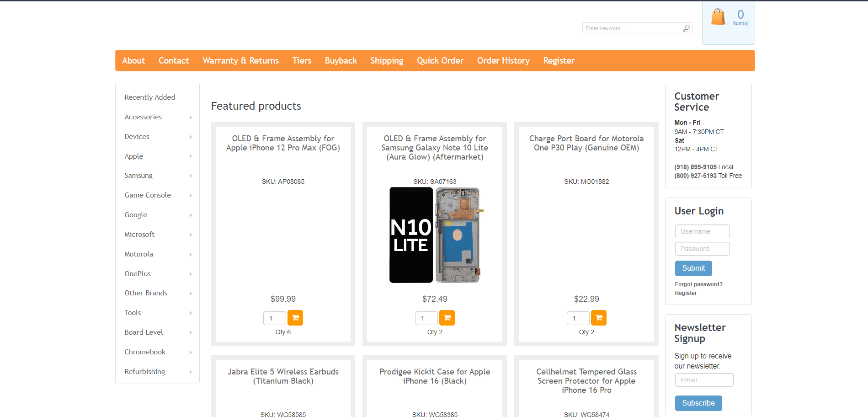The image size is (868, 417).
Task: Open the Contact page
Action: [x=174, y=61]
